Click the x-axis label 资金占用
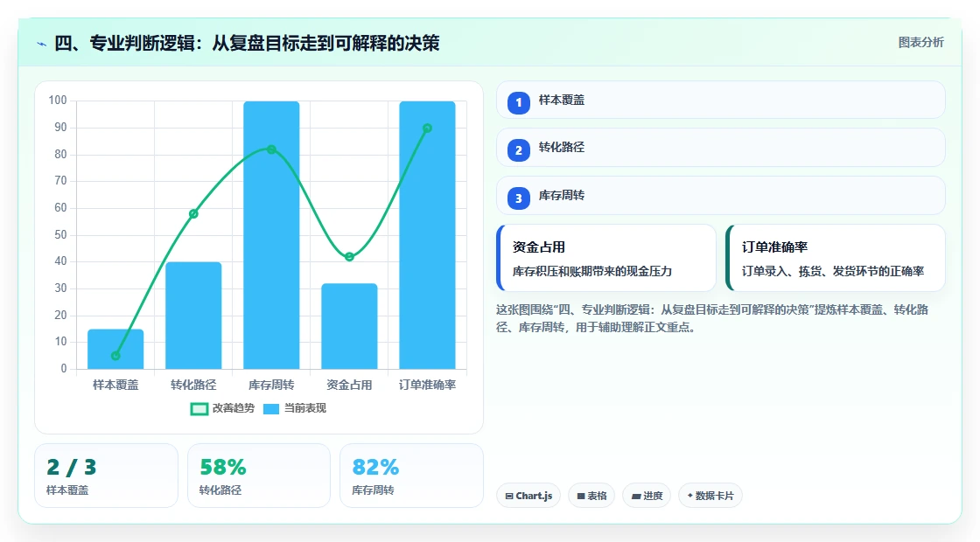The width and height of the screenshot is (980, 542). point(349,386)
